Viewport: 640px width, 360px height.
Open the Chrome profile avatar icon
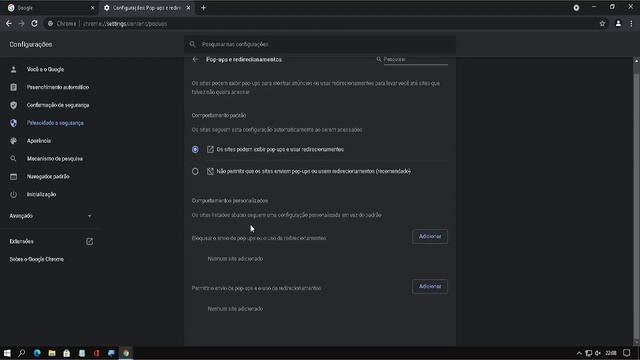pos(618,24)
